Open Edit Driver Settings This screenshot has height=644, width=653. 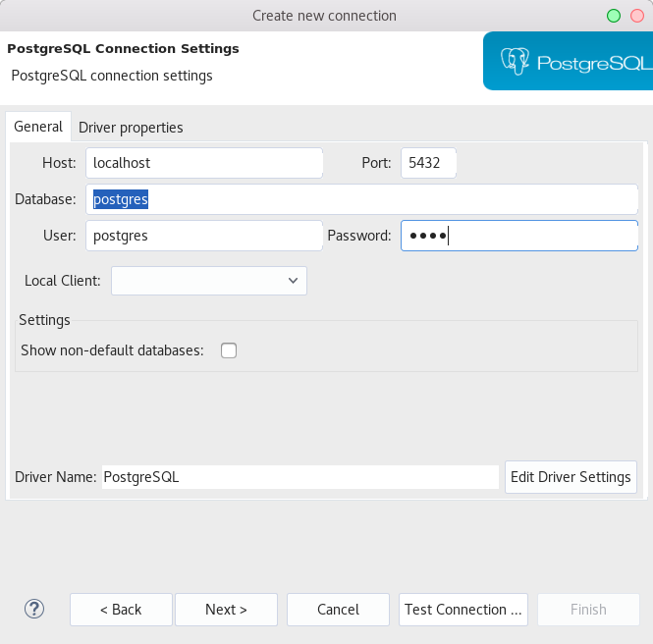pos(571,477)
